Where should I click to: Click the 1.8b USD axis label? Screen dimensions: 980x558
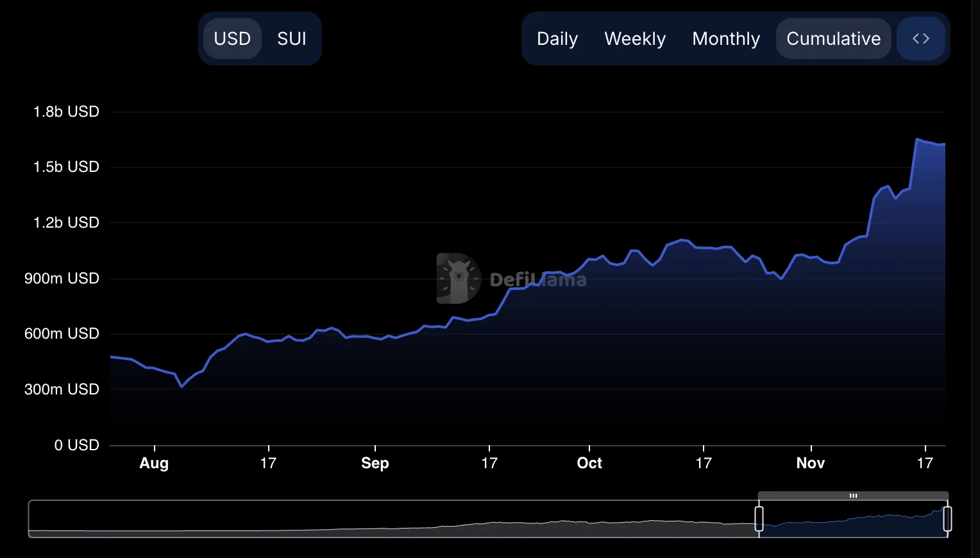click(66, 112)
